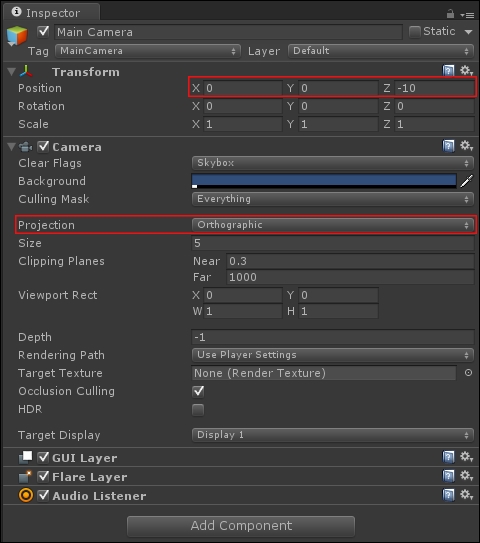Open Target Texture object picker circle
The height and width of the screenshot is (543, 480).
coord(468,373)
